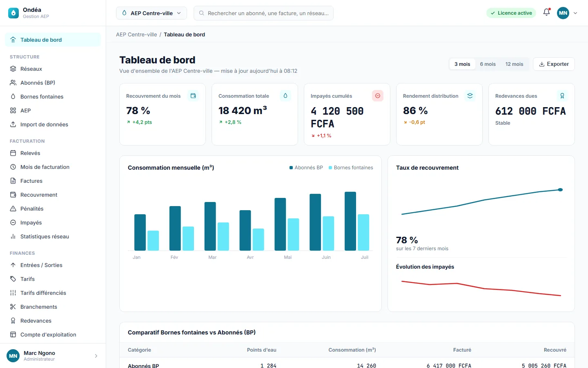Click the MN avatar in top bar
Viewport: 588px width, 368px height.
tap(563, 13)
